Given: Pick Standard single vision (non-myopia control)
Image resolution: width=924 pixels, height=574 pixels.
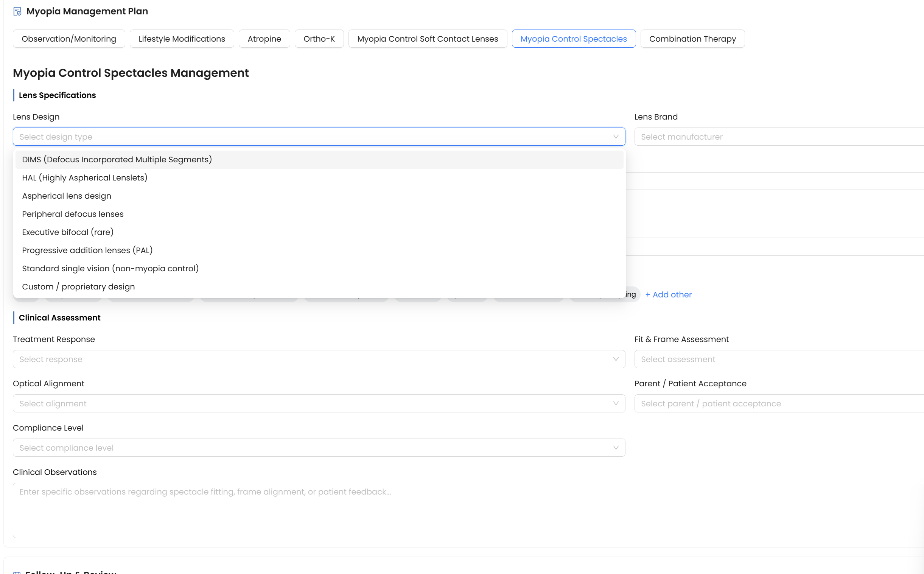Looking at the screenshot, I should pos(319,269).
